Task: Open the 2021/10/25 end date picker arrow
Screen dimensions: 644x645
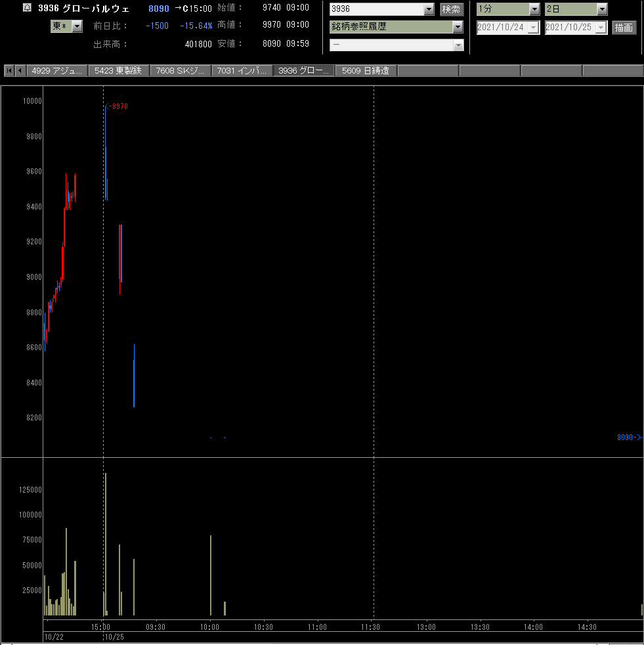Action: [601, 28]
